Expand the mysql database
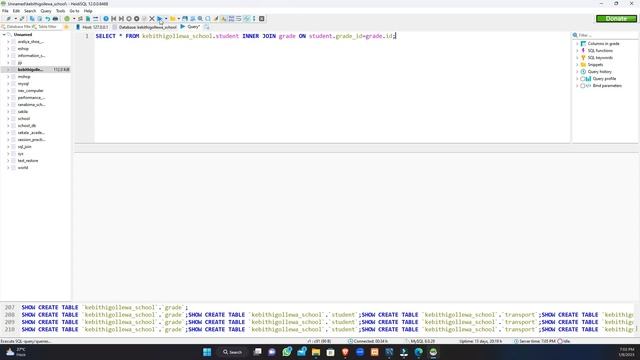Viewport: 640px width, 360px height. tap(8, 84)
